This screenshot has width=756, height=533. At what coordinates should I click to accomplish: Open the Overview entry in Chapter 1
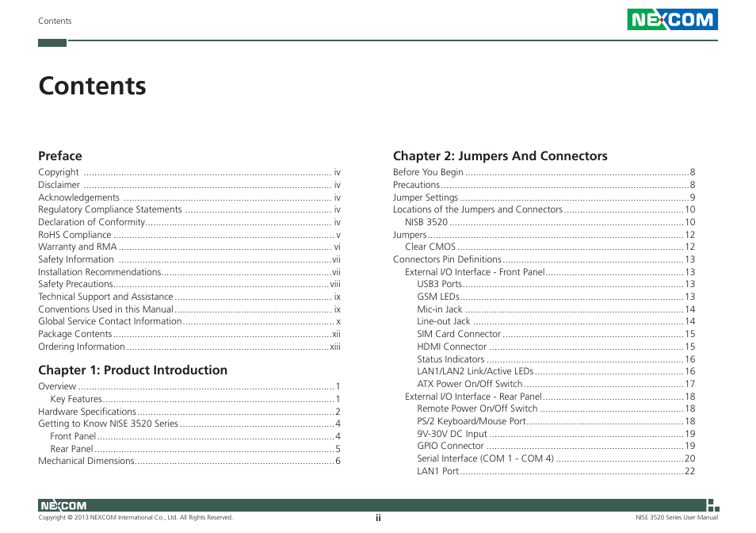coord(189,386)
